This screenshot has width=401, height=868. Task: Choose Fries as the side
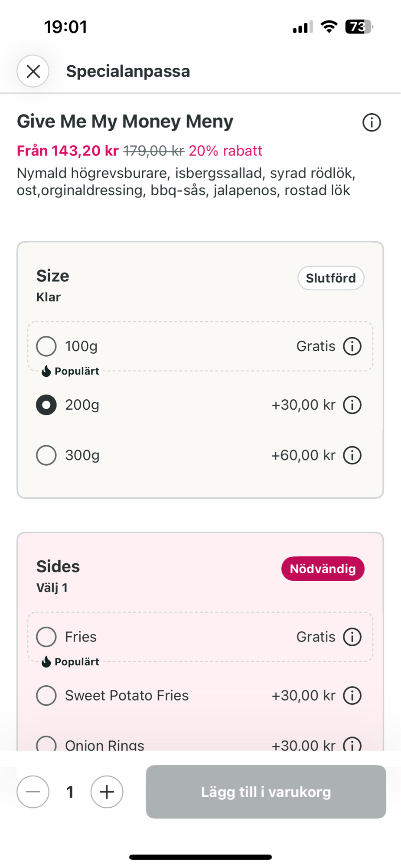click(46, 637)
